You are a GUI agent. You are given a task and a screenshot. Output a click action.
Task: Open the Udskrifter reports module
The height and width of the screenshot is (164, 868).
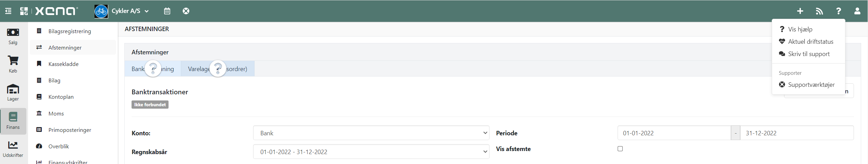(13, 149)
